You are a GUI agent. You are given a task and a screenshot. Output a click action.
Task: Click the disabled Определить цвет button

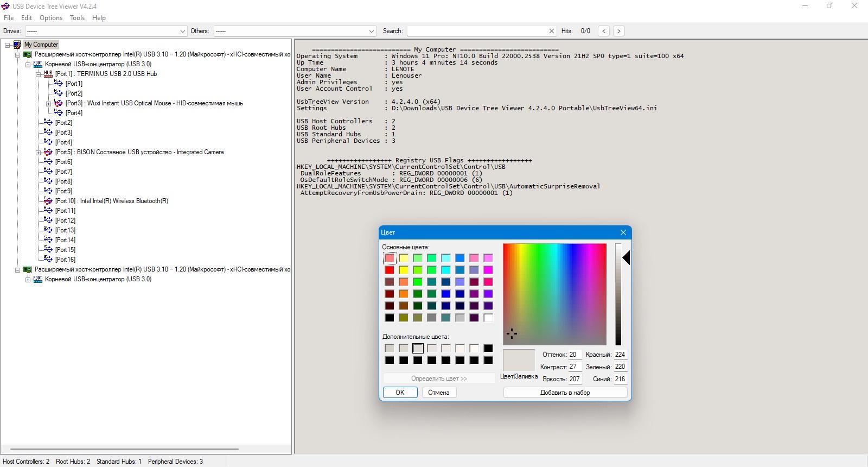(439, 378)
